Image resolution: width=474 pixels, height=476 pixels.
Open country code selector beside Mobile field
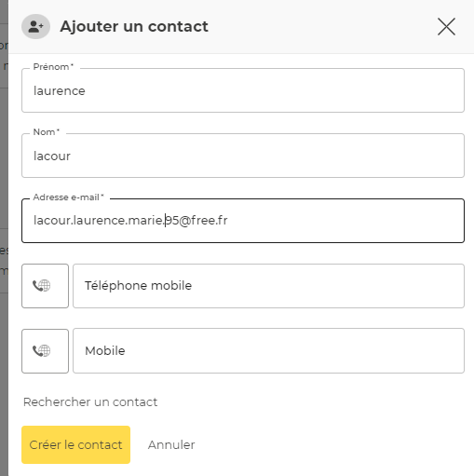tap(45, 351)
